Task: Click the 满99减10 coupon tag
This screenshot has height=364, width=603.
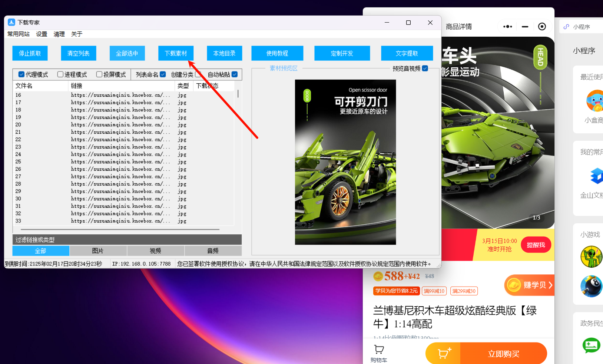Action: (x=434, y=291)
